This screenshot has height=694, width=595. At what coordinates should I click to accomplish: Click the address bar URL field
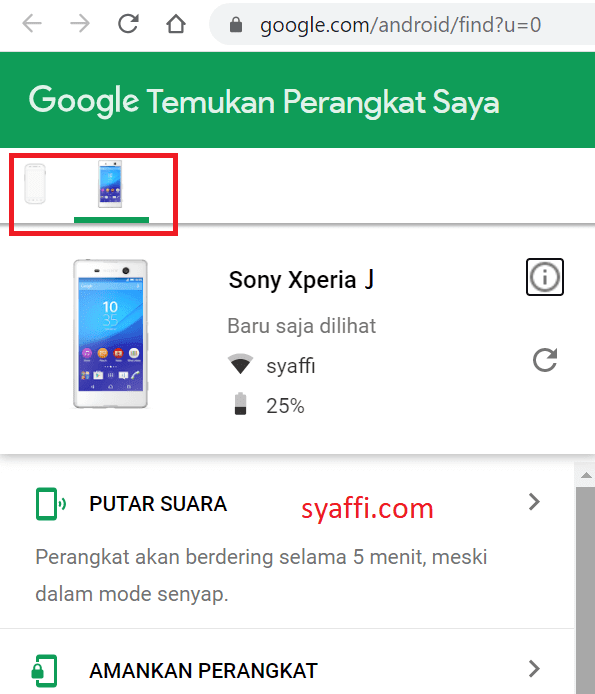[401, 25]
